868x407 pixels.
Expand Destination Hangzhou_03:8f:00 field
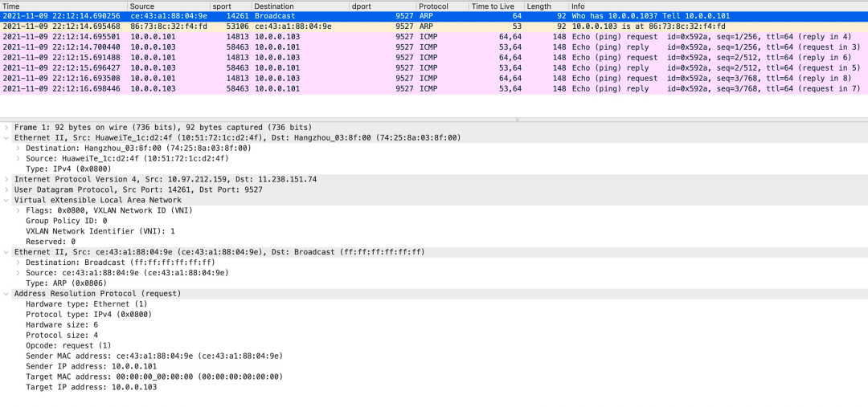click(18, 149)
